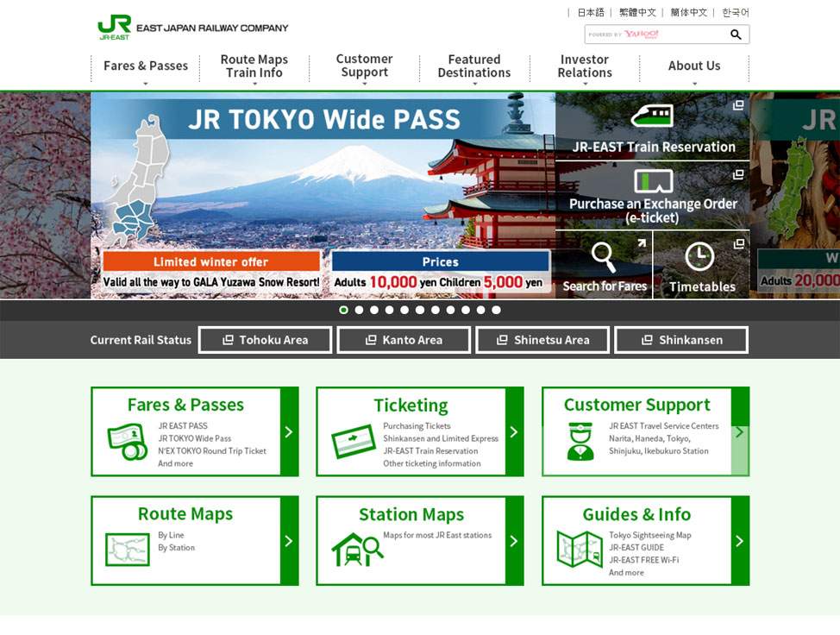Viewport: 840px width, 635px height.
Task: Click the Tokyo Sightseeing Map link
Action: [649, 535]
